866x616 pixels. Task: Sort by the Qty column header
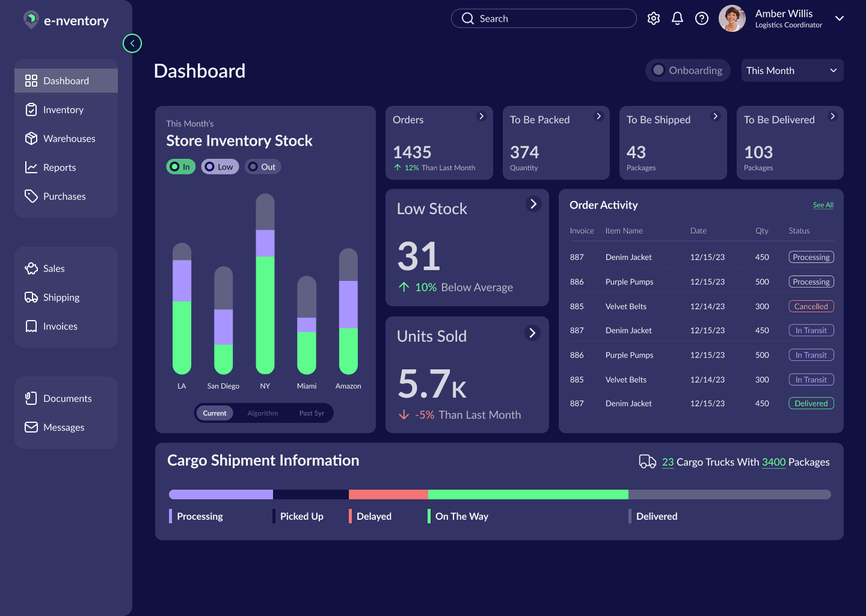tap(762, 231)
